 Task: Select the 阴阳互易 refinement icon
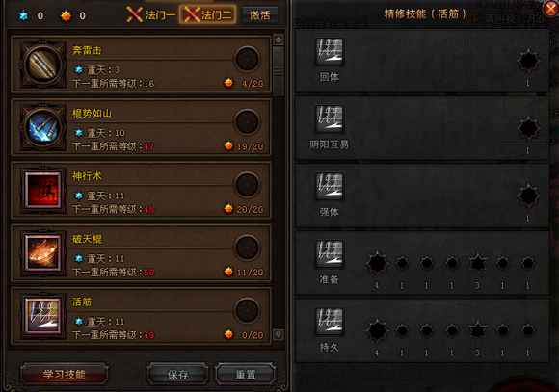(x=330, y=118)
